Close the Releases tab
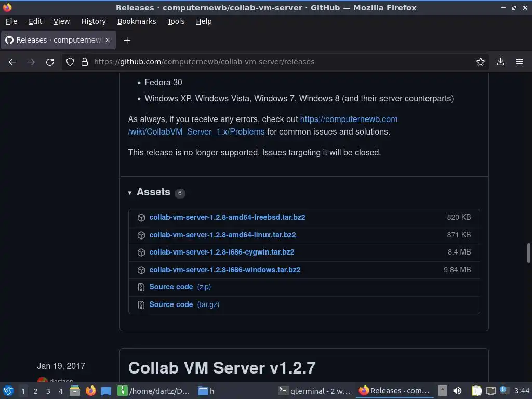Image resolution: width=532 pixels, height=399 pixels. [108, 40]
